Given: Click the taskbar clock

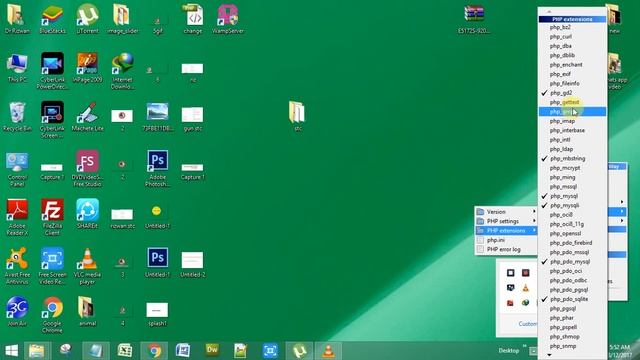Looking at the screenshot, I should pyautogui.click(x=620, y=351).
